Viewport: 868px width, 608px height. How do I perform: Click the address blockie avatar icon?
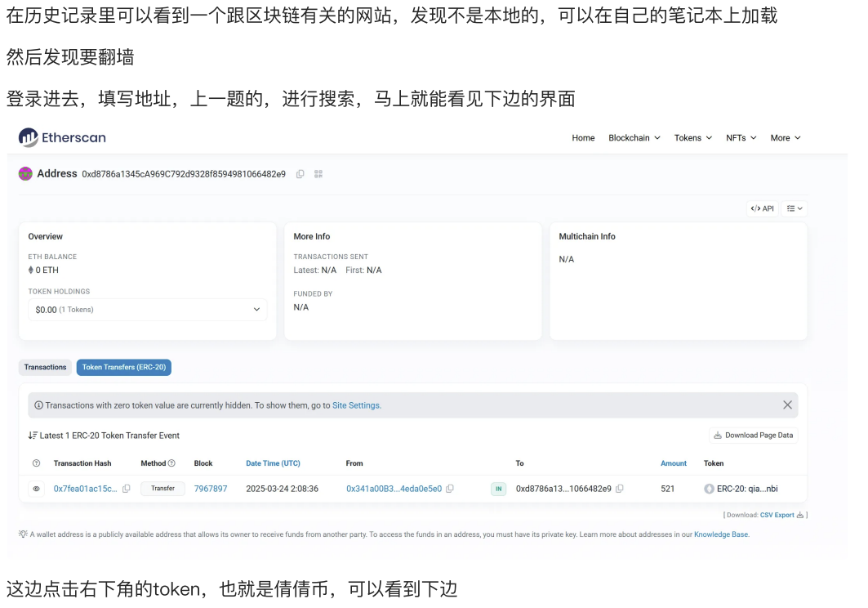[25, 174]
